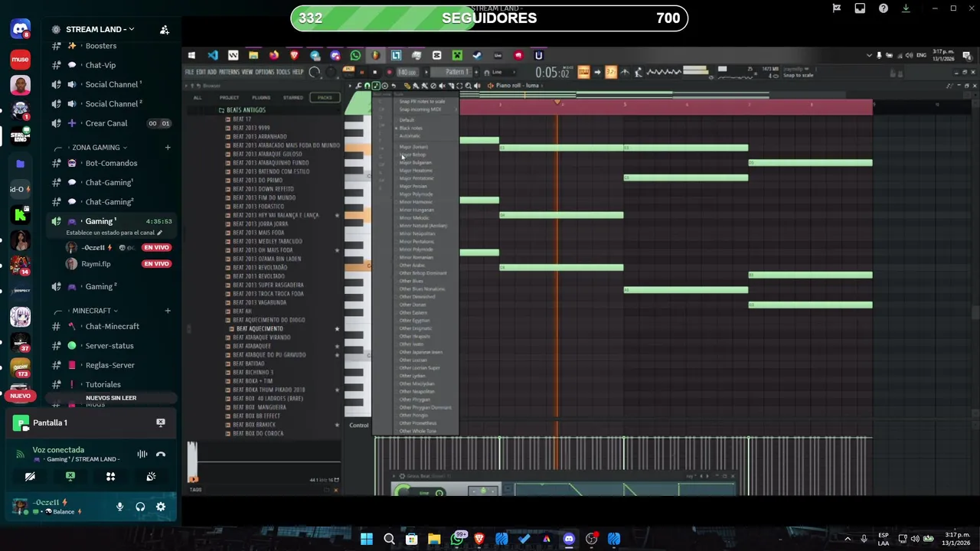
Task: Open Discord help question mark icon
Action: pos(884,8)
